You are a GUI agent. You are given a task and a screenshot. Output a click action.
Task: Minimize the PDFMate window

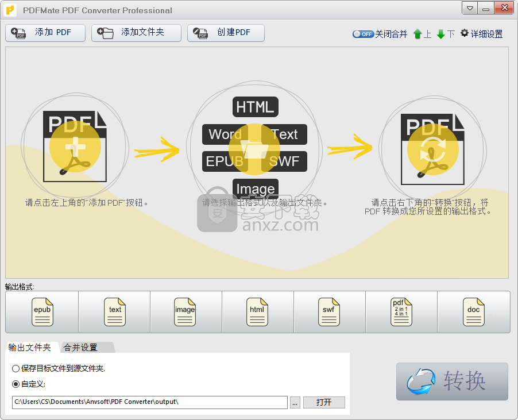coord(486,8)
